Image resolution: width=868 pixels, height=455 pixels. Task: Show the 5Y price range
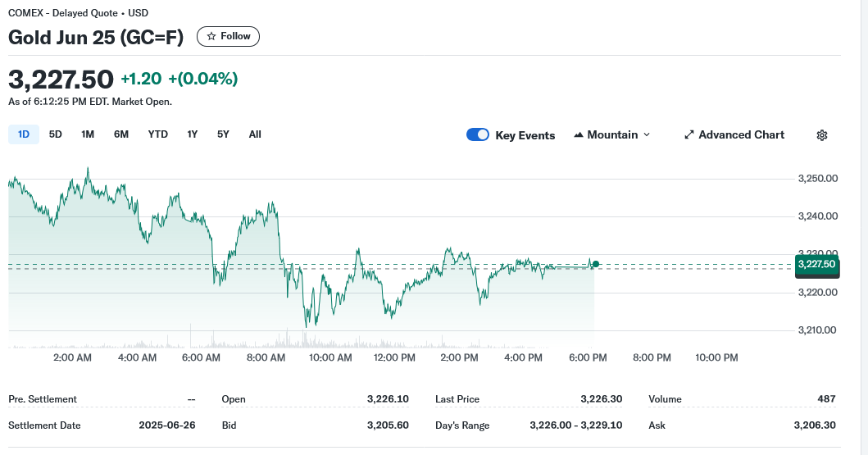coord(223,134)
